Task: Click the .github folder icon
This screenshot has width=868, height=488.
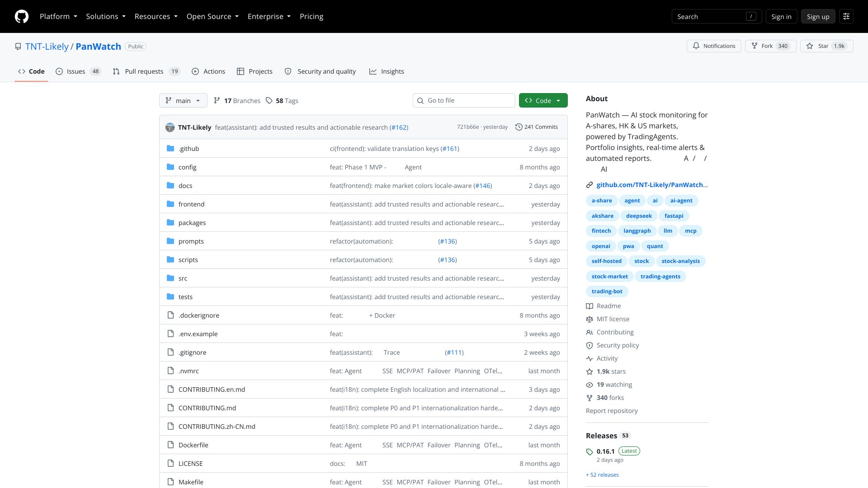Action: pyautogui.click(x=170, y=148)
